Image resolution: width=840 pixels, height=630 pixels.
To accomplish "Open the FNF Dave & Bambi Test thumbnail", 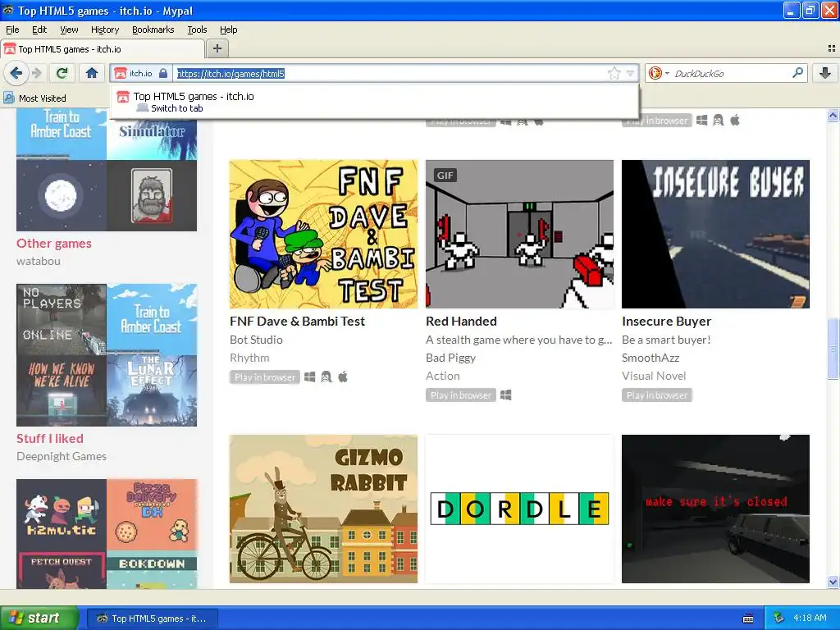I will [x=323, y=234].
